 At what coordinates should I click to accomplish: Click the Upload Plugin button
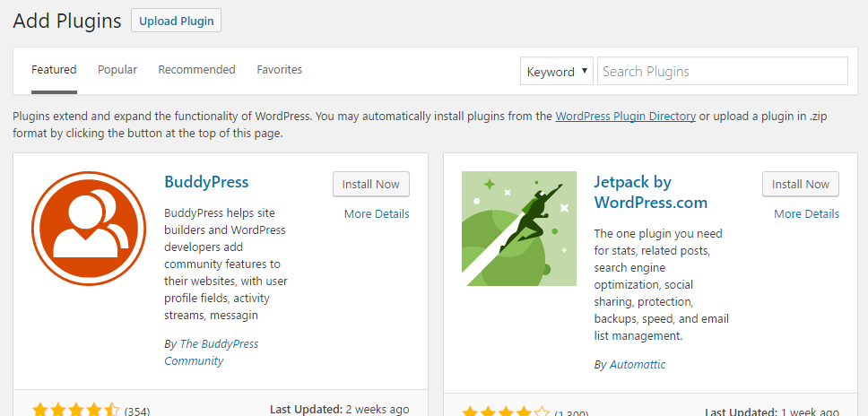(176, 21)
